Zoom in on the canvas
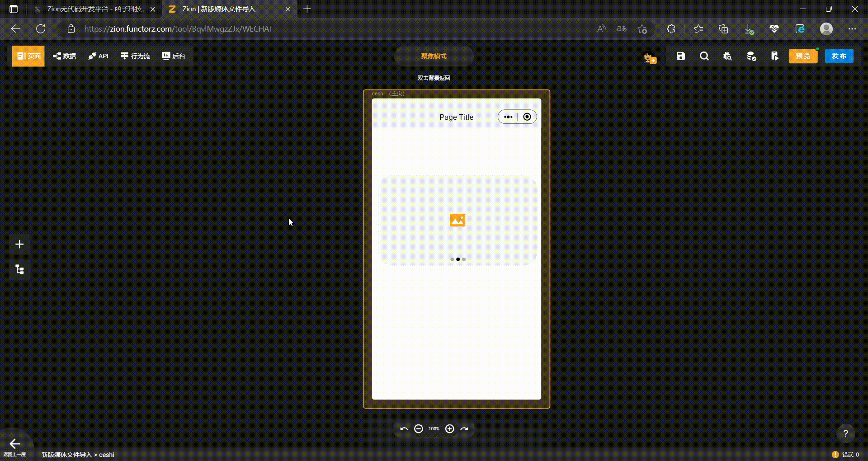Viewport: 868px width, 461px height. tap(449, 429)
